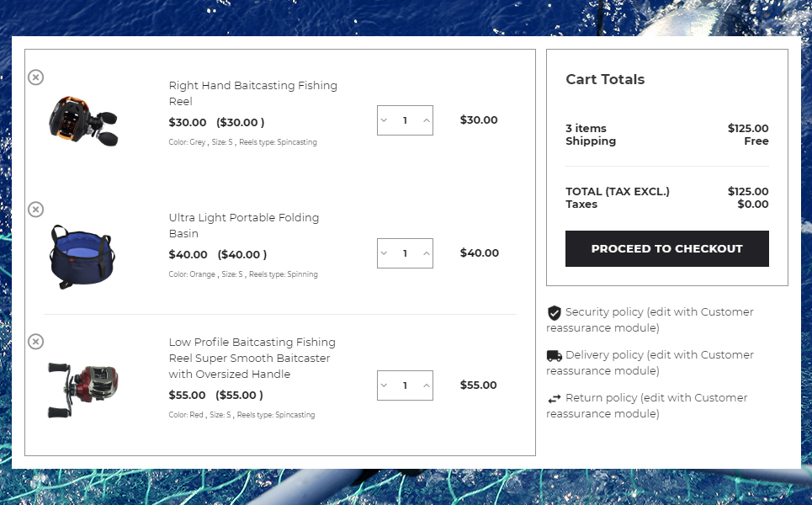812x505 pixels.
Task: Click the delivery policy truck icon
Action: coord(555,356)
